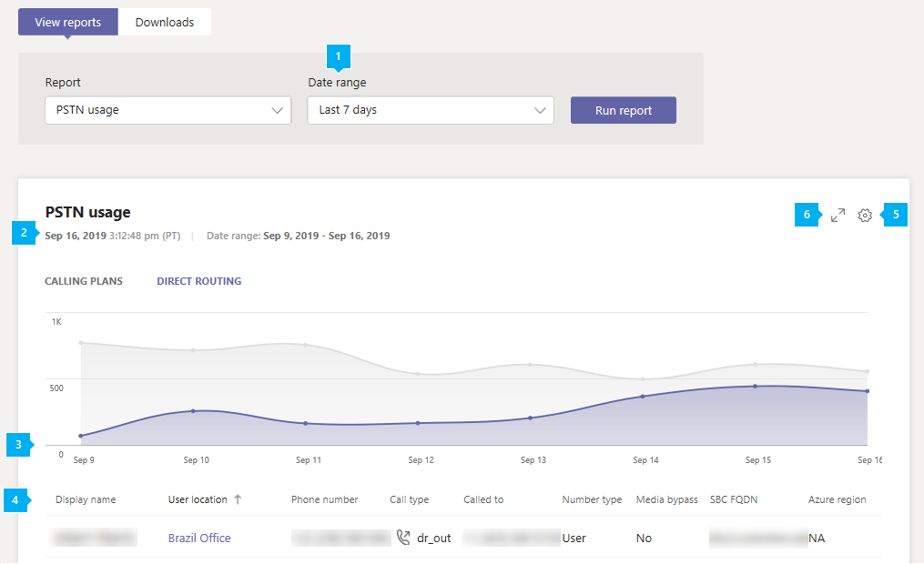Screen dimensions: 924x564
Task: Click the Sep 15 purple data point
Action: (755, 387)
